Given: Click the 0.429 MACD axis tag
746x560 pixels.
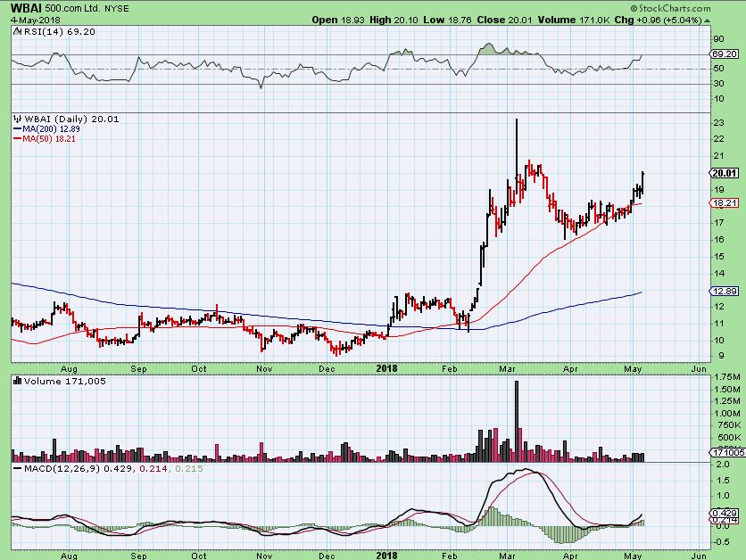Looking at the screenshot, I should tap(725, 514).
